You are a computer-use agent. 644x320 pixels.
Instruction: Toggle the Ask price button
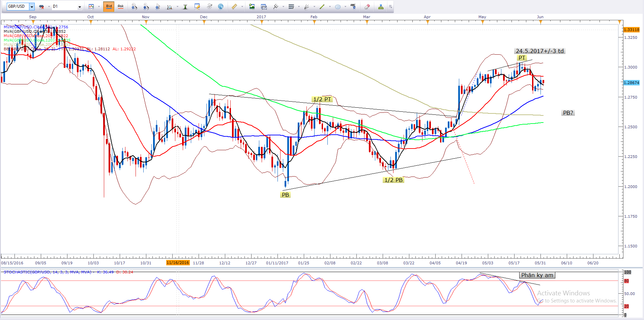click(121, 6)
